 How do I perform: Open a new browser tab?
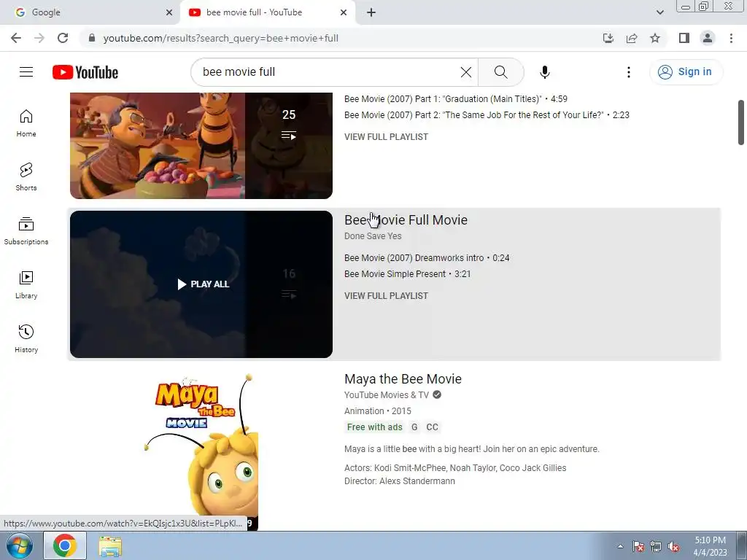[x=371, y=12]
